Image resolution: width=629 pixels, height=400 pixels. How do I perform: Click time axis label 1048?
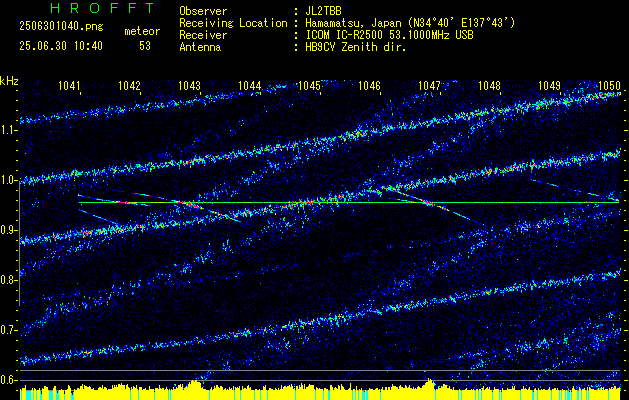[x=489, y=86]
